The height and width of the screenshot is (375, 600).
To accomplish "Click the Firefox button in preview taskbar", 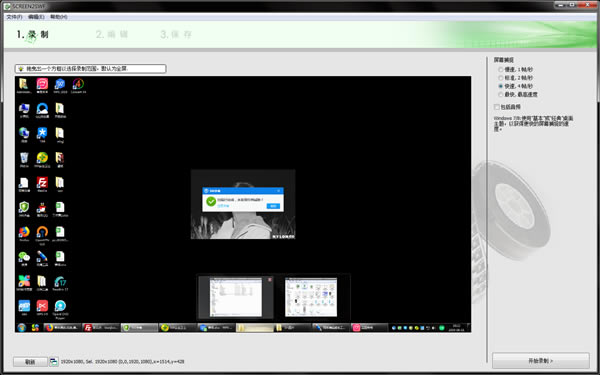I will (62, 328).
